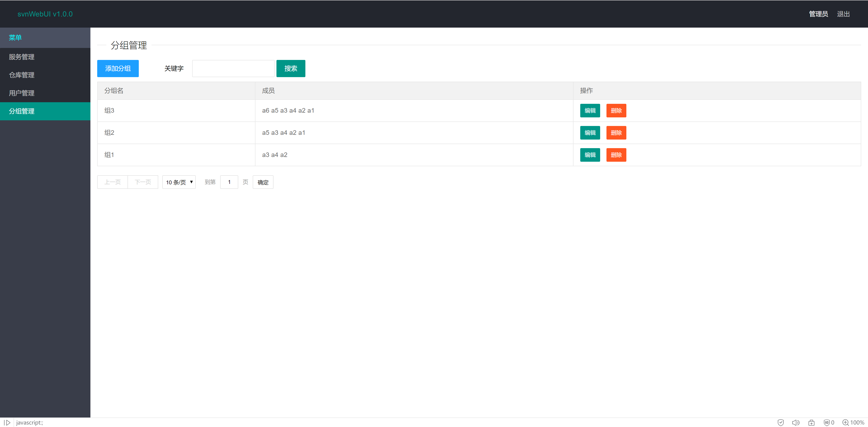Open "用户管理" from the sidebar
868x427 pixels.
[x=21, y=93]
